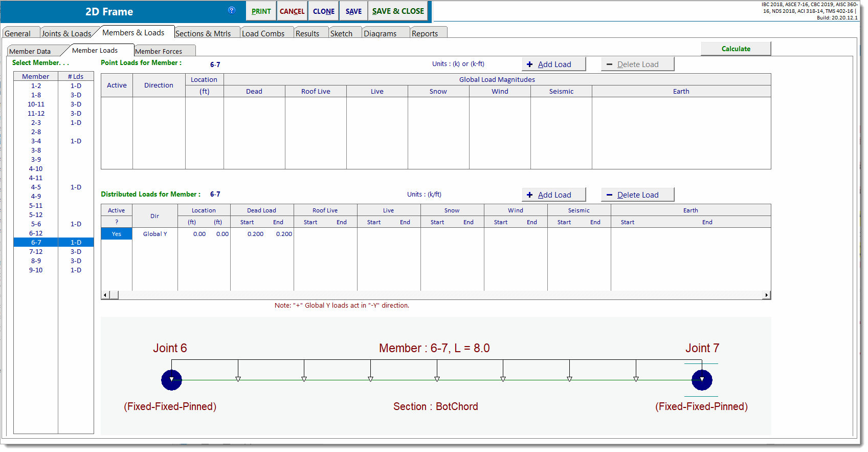Add a distributed load with Add Load
The height and width of the screenshot is (452, 868).
click(553, 195)
